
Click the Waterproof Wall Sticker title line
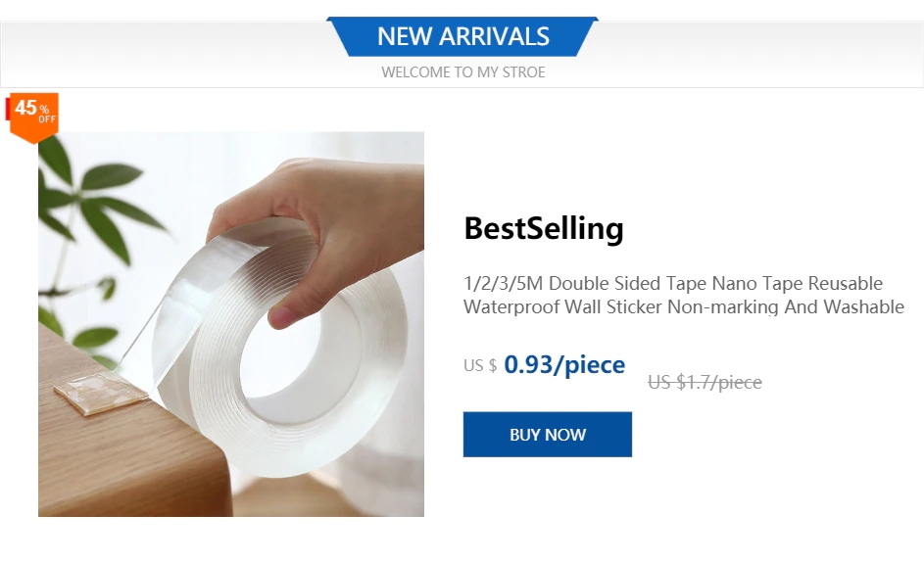683,307
